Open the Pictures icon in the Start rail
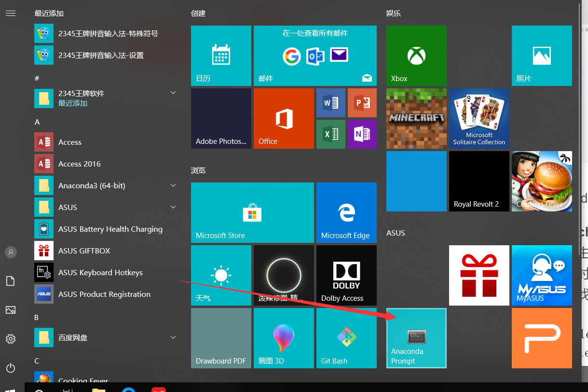 coord(11,310)
